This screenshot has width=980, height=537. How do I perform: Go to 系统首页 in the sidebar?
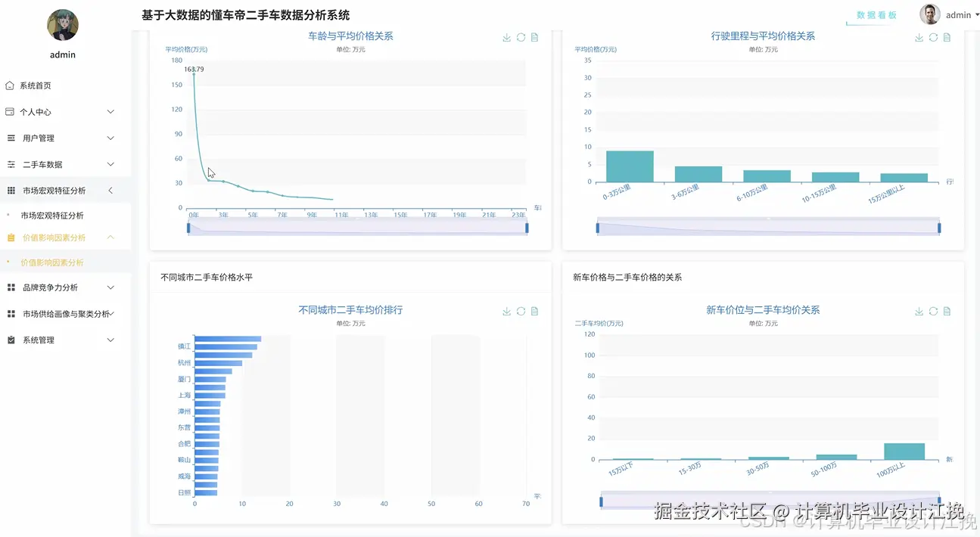36,85
